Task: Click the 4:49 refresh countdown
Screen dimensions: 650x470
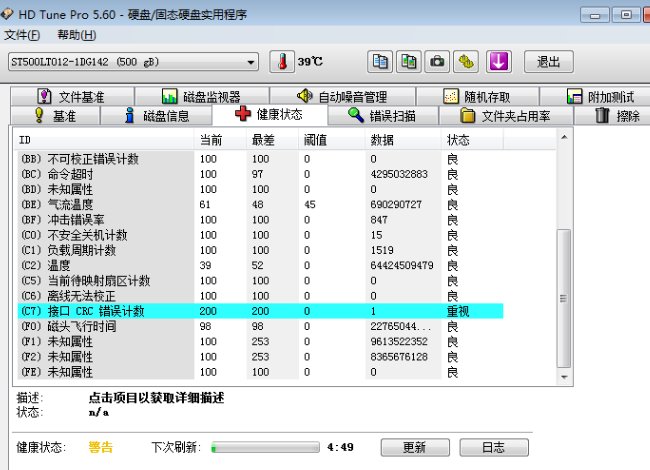Action: (x=340, y=447)
